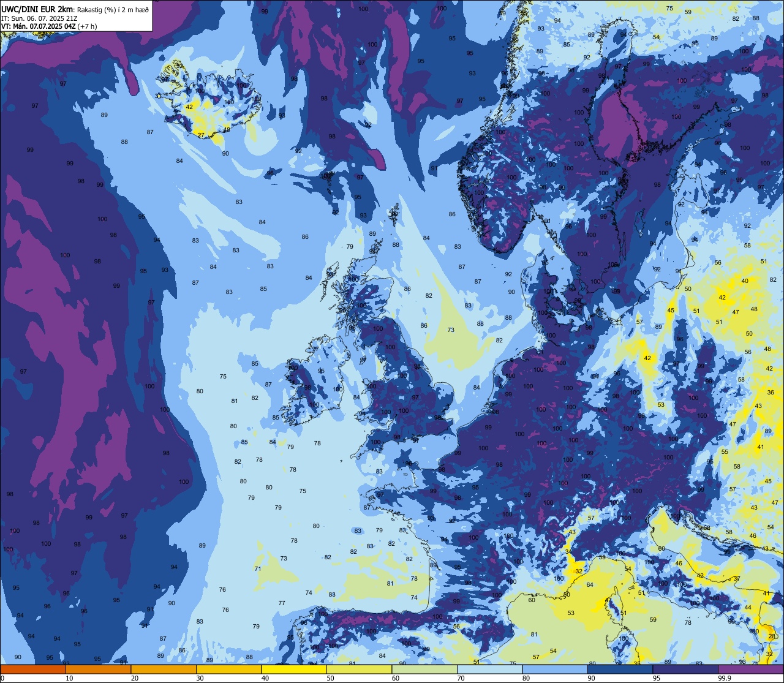Click the map title 'UWC/DINI EUR 2km'
Screen dimensions: 784x683
[37, 9]
